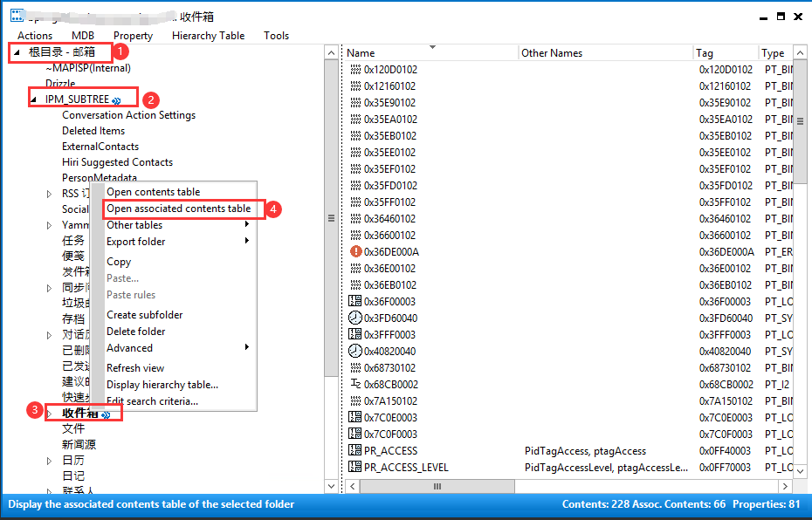This screenshot has height=520, width=812.
Task: Select the Conversation Action Settings folder
Action: (x=129, y=115)
